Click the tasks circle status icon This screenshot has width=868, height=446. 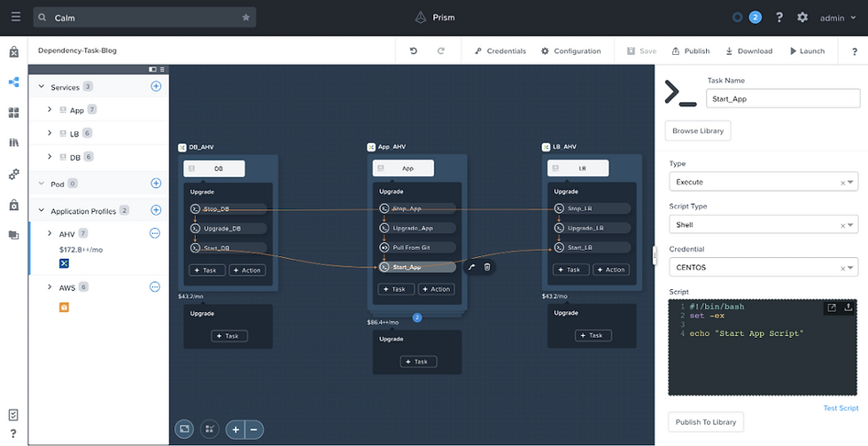737,18
